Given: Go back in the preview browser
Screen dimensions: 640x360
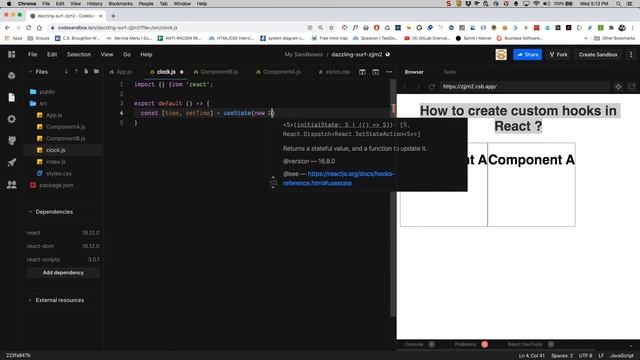Looking at the screenshot, I should [405, 87].
